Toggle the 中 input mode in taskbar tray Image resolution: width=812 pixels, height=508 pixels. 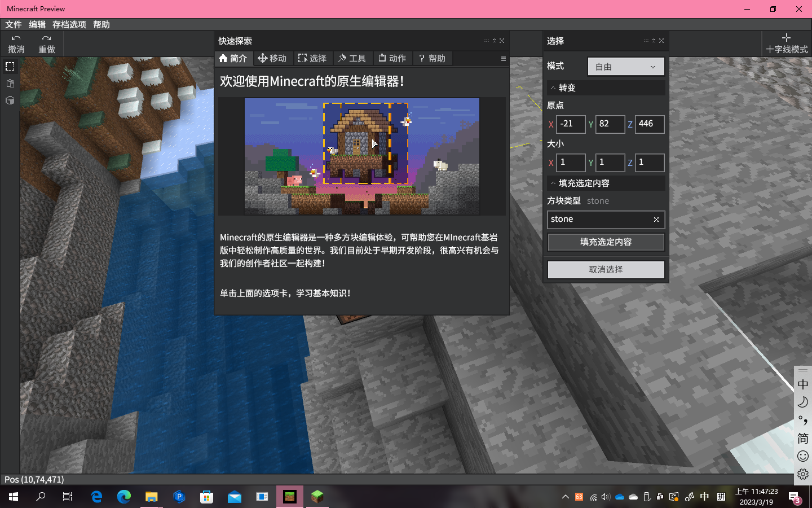[x=704, y=497]
